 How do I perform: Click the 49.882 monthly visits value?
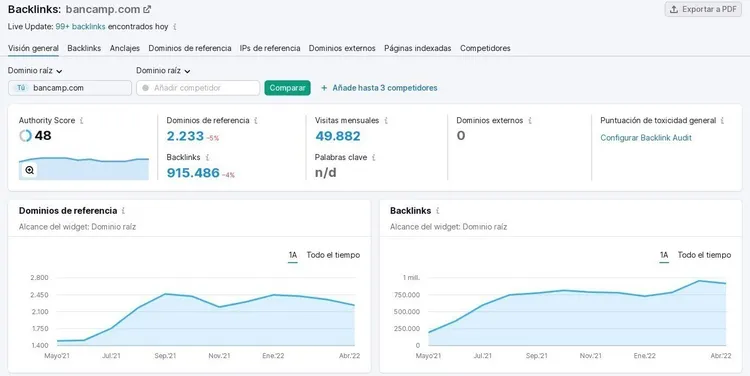[338, 136]
